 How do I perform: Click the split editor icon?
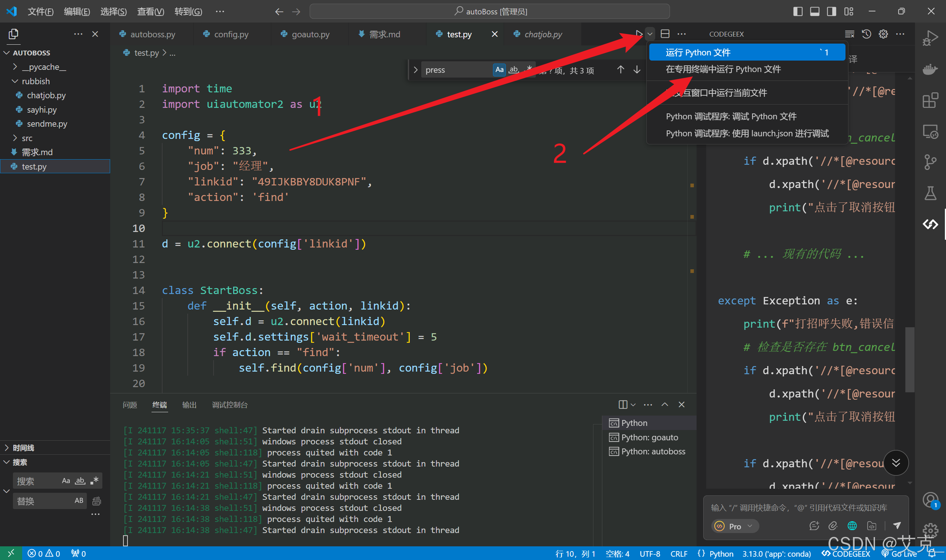[x=665, y=34]
